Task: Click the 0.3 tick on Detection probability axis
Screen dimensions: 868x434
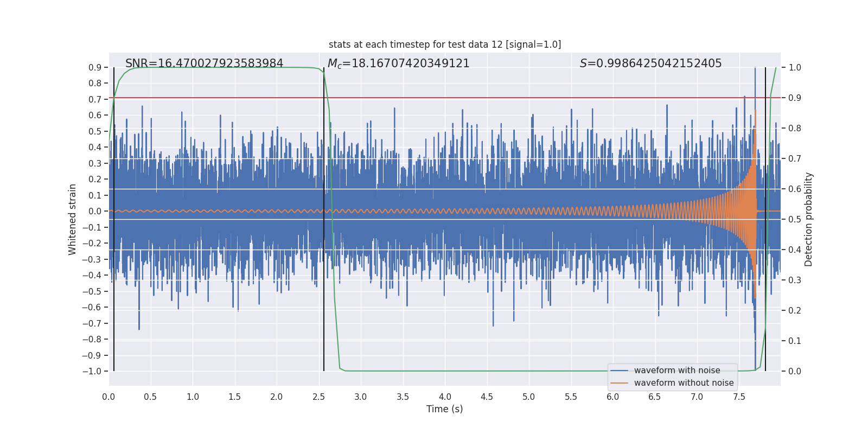Action: pyautogui.click(x=795, y=280)
